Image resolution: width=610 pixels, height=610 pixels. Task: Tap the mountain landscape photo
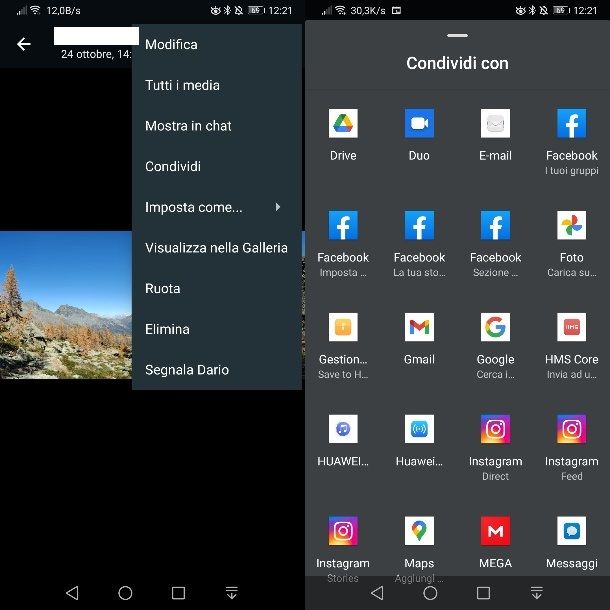click(66, 305)
